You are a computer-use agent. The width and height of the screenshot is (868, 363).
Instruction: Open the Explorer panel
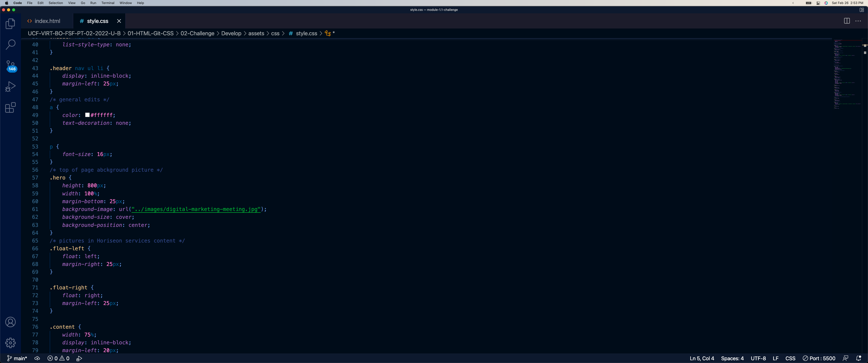tap(10, 24)
